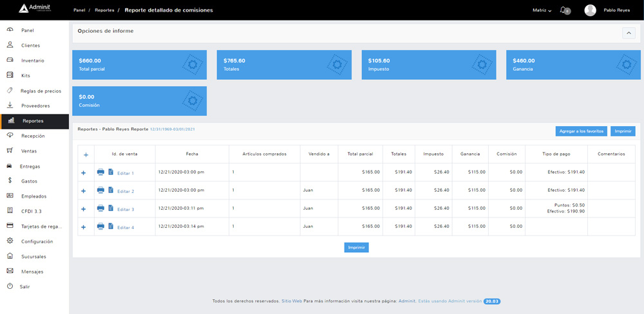644x314 pixels.
Task: Click Agregar a los favoritos button
Action: point(581,131)
